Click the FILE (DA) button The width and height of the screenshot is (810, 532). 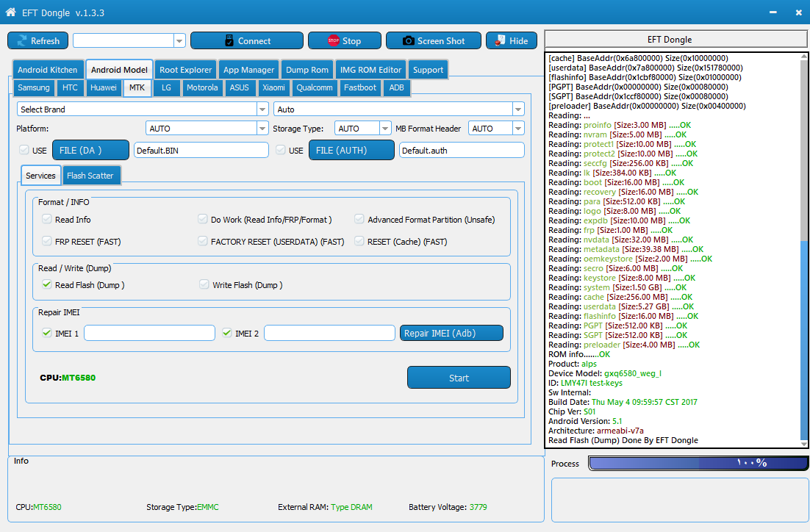[x=90, y=151]
